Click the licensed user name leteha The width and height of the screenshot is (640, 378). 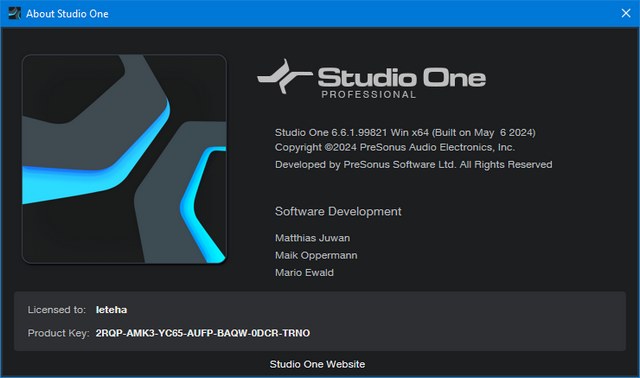111,310
